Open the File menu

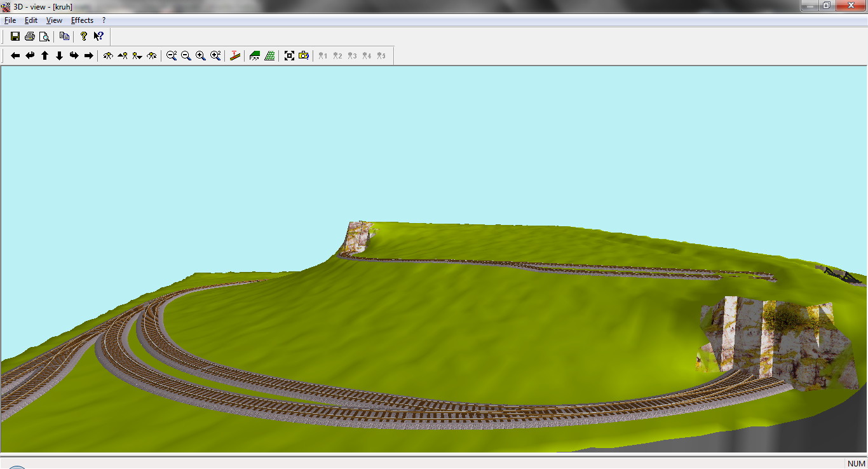pos(10,20)
